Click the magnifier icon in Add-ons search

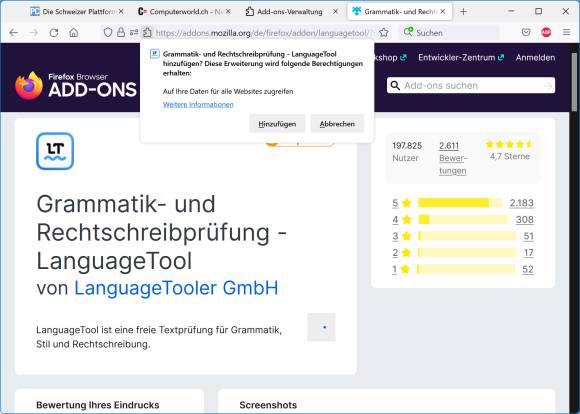pyautogui.click(x=395, y=85)
